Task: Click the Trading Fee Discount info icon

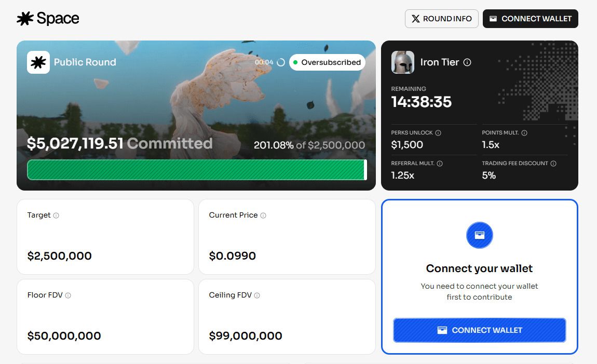Action: coord(553,164)
